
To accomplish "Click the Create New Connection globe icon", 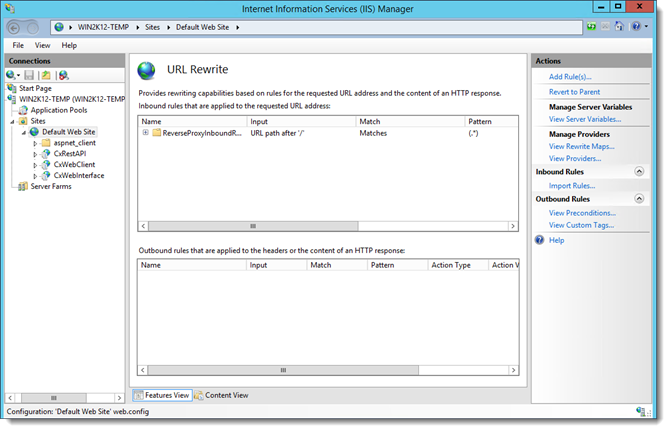I will 12,75.
